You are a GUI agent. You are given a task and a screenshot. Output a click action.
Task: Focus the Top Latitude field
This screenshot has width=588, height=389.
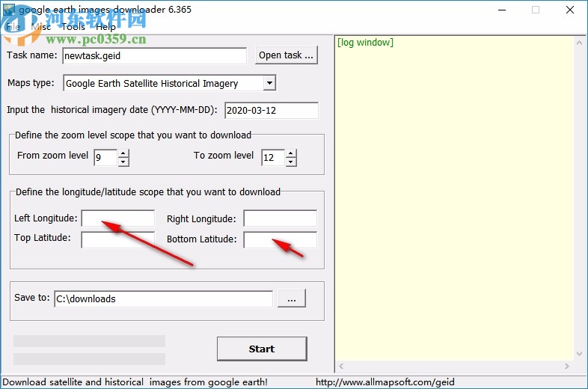[x=118, y=239]
